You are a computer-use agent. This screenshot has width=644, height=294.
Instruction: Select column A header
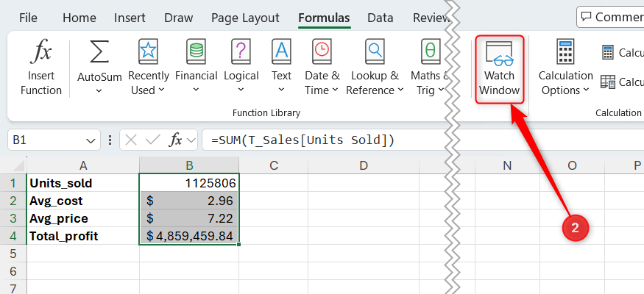pos(83,165)
